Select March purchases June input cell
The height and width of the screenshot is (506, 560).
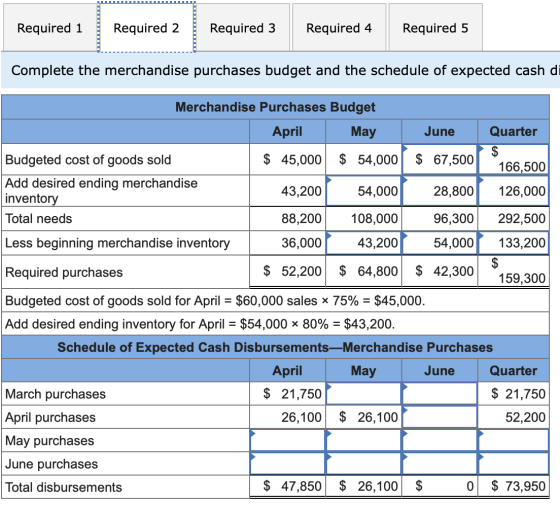[440, 394]
